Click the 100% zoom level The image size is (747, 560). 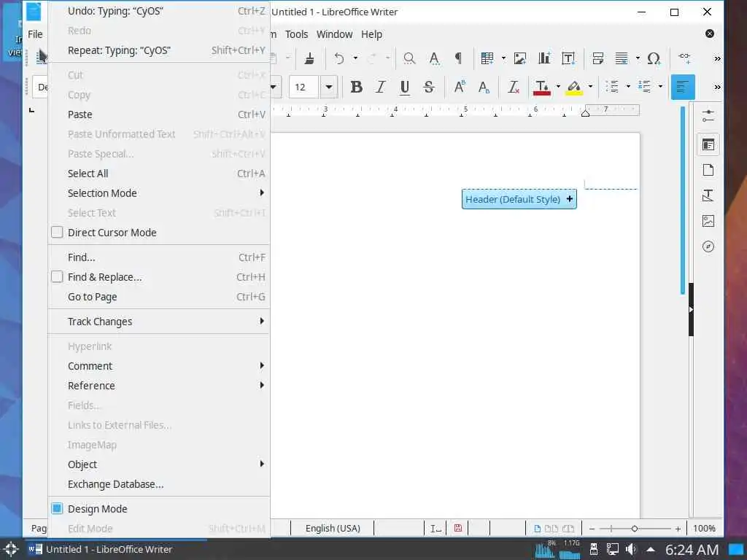pos(704,528)
